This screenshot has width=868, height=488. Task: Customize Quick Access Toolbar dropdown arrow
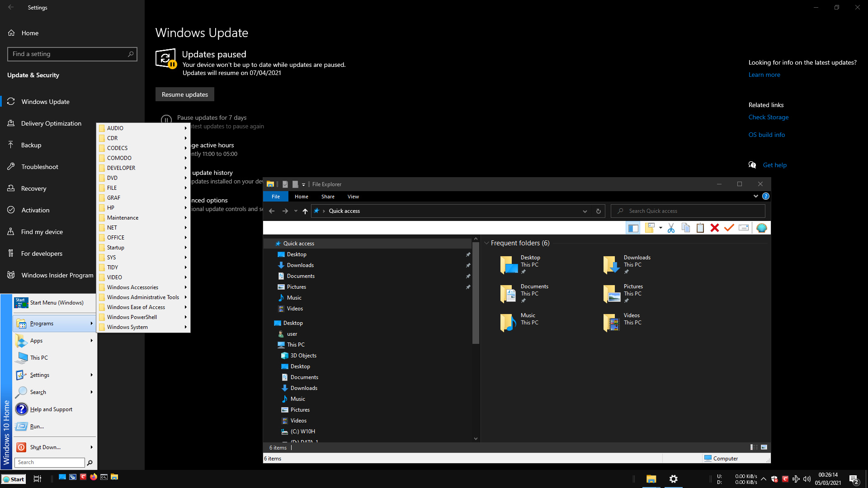tap(303, 184)
